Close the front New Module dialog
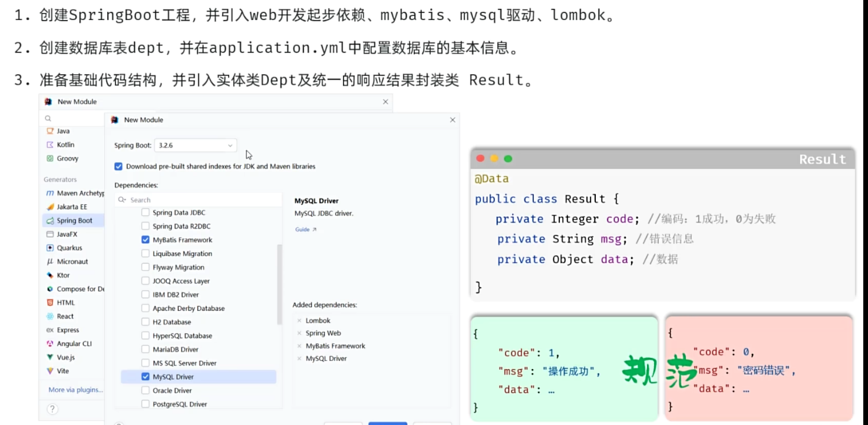The image size is (868, 425). click(453, 120)
